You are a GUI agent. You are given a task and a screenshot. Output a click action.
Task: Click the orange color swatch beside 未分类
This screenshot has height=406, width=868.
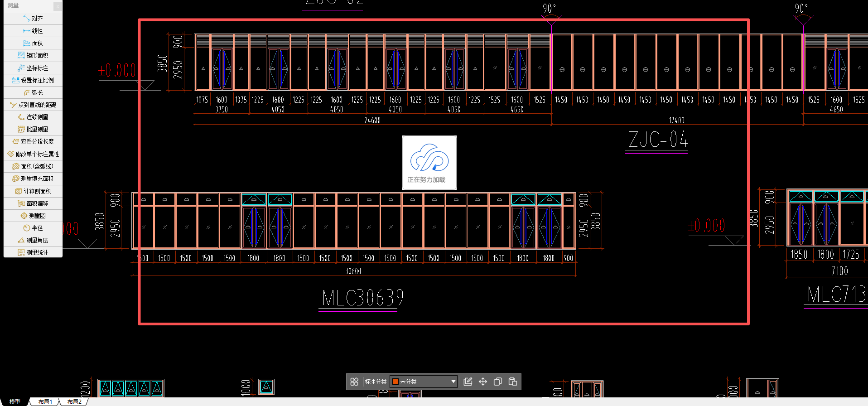point(395,382)
